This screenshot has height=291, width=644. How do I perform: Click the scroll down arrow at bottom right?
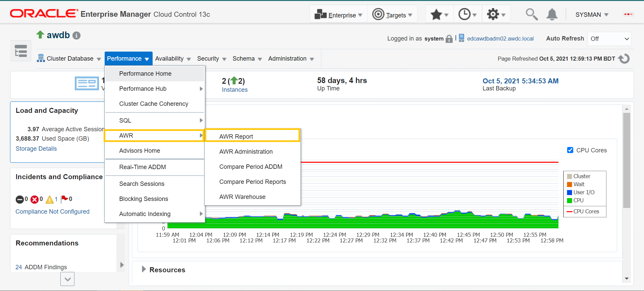[627, 279]
